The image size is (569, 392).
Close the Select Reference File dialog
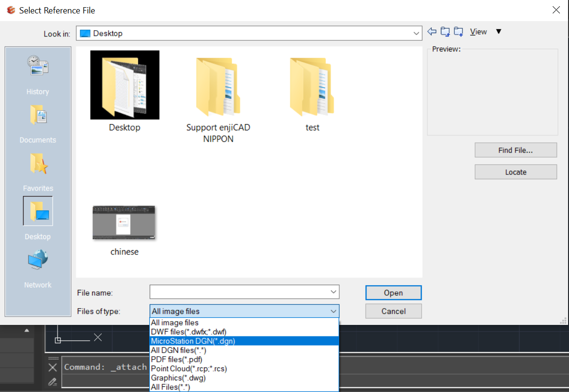[556, 10]
